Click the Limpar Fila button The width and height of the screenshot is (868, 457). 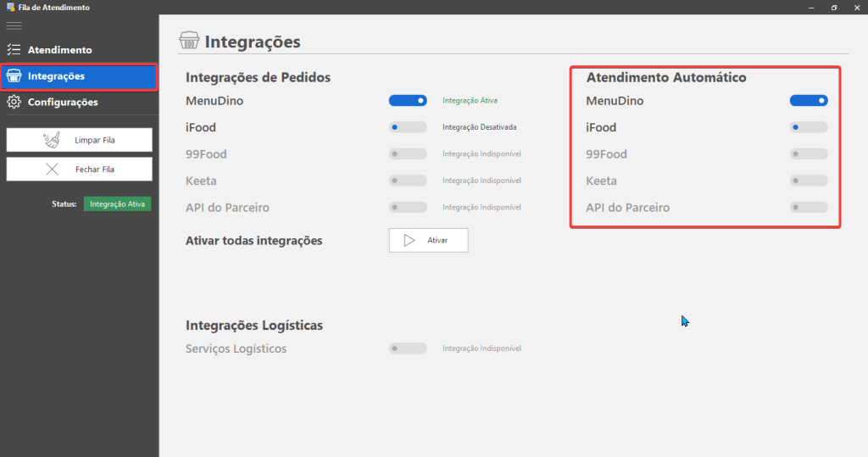79,140
